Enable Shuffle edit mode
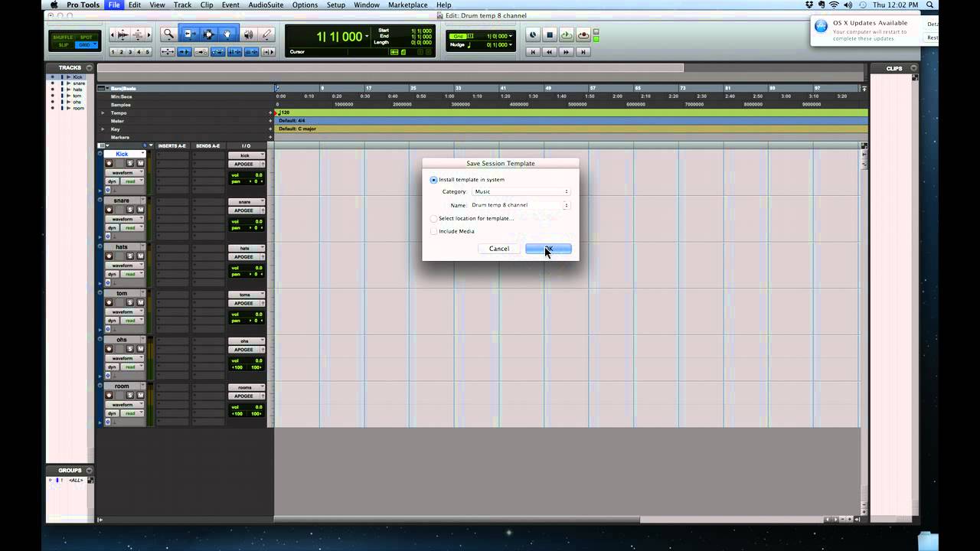This screenshot has width=980, height=551. pyautogui.click(x=64, y=37)
